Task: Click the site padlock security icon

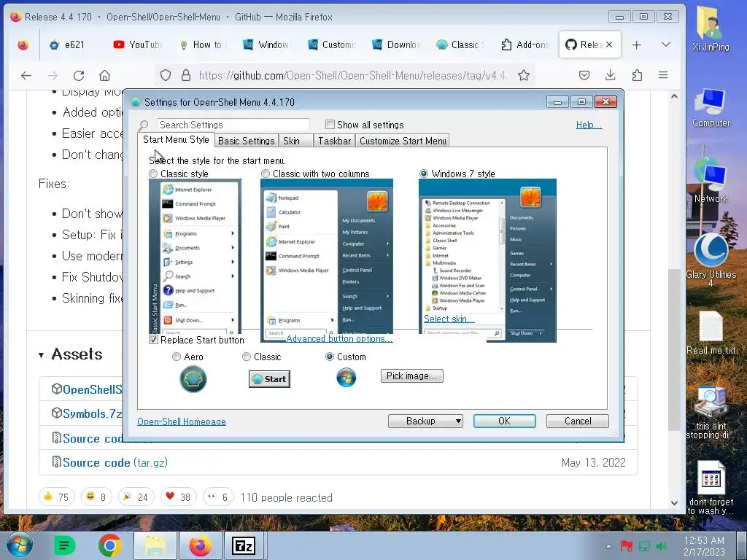Action: 186,75
